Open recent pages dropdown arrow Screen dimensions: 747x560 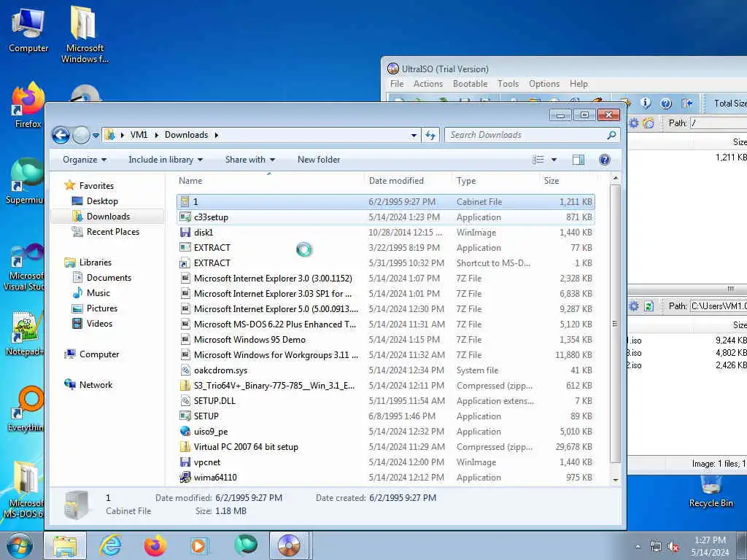pos(96,136)
